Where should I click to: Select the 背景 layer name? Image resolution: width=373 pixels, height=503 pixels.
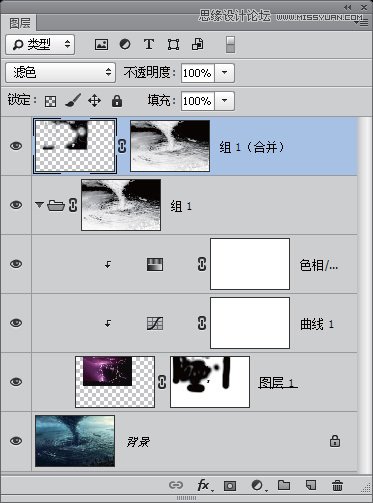(138, 442)
